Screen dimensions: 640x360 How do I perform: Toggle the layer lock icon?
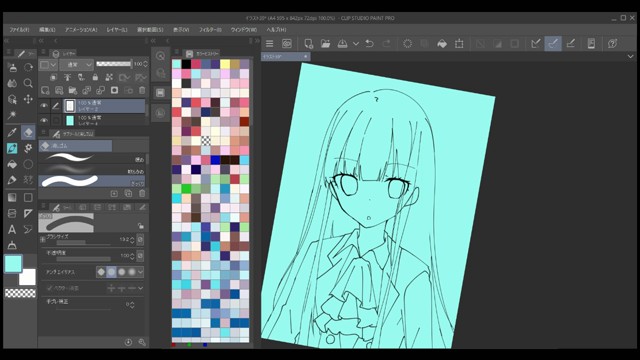coord(95,77)
